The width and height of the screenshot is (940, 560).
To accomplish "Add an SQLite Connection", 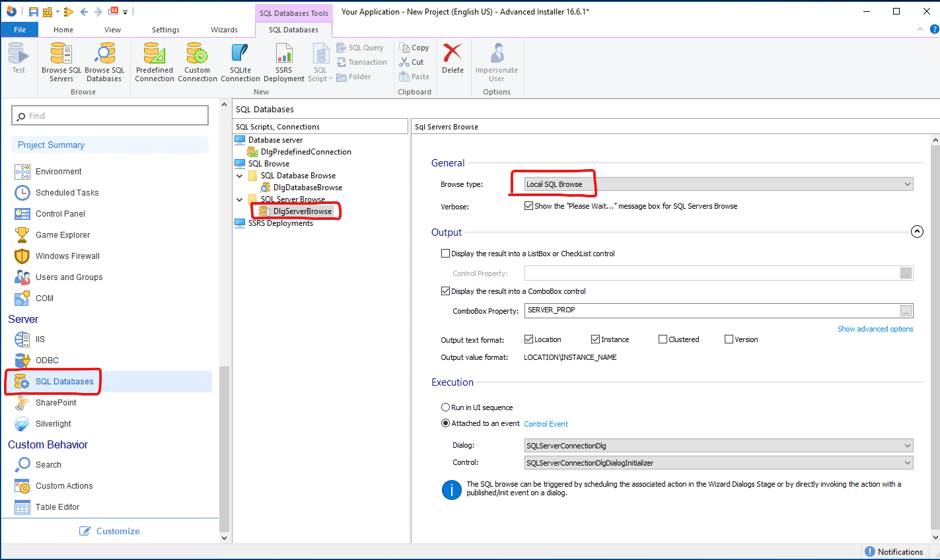I will coord(240,62).
